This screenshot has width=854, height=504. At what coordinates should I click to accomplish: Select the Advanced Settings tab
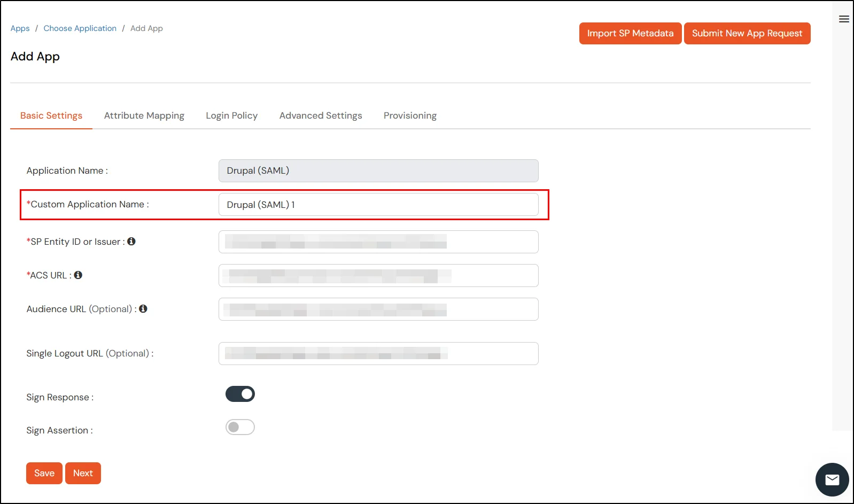tap(321, 115)
